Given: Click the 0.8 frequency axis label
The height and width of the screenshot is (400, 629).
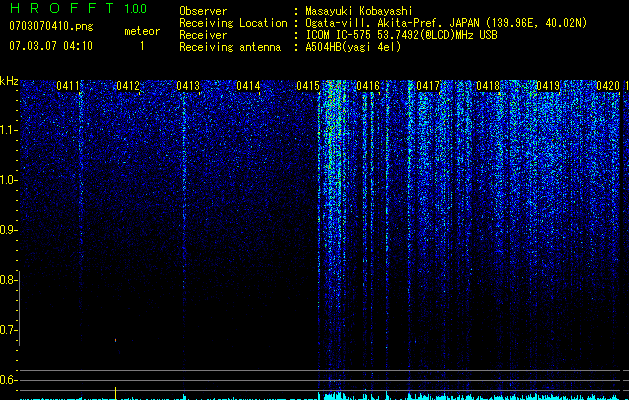Looking at the screenshot, I should pyautogui.click(x=7, y=280).
